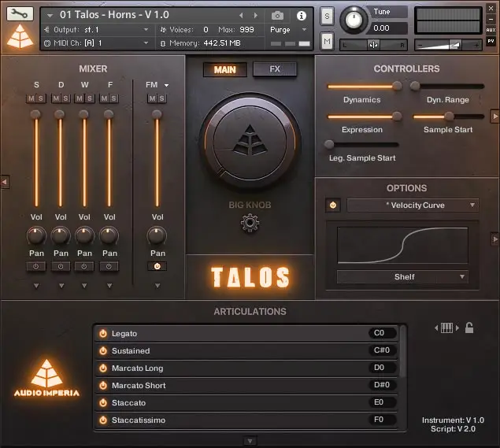Click pan center icon in header

(x=373, y=45)
